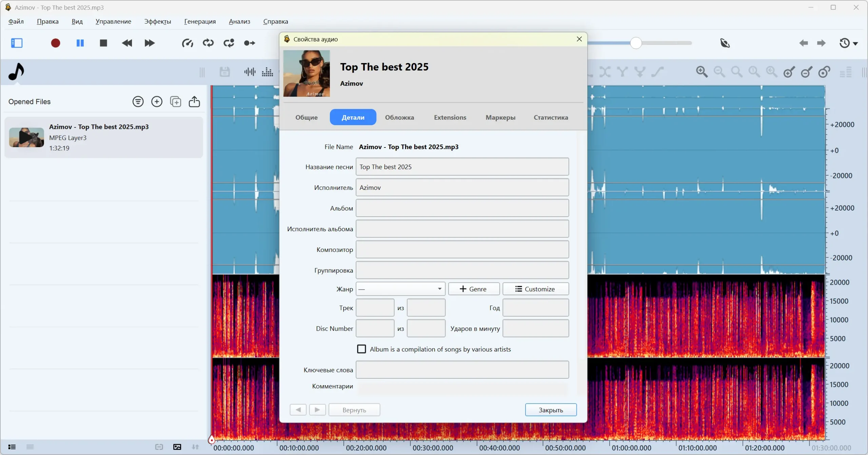Click the + Genre button
Screen dimensions: 868x455
pyautogui.click(x=474, y=289)
